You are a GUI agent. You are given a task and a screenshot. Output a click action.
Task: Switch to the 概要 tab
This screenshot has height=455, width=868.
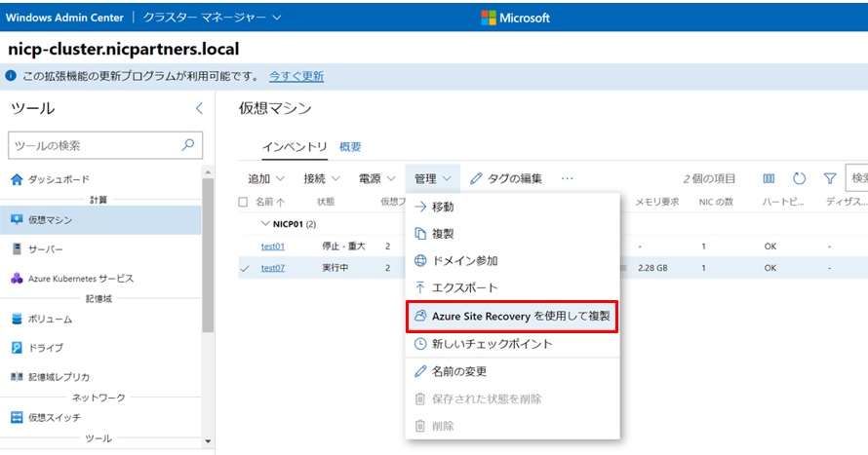pos(350,146)
